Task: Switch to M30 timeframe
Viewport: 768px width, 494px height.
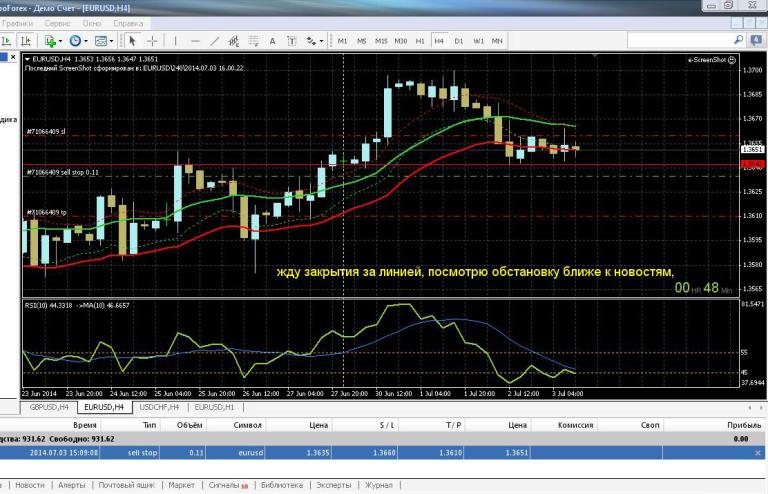Action: tap(401, 41)
